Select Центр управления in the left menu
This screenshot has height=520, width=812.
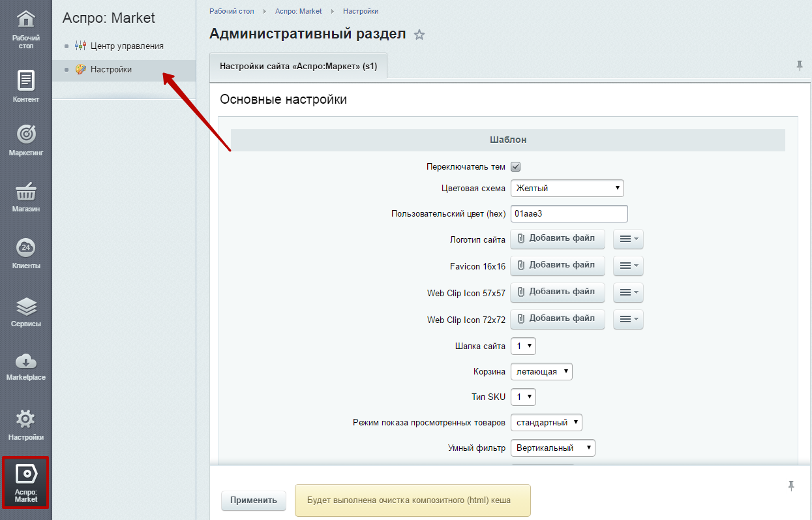(127, 46)
